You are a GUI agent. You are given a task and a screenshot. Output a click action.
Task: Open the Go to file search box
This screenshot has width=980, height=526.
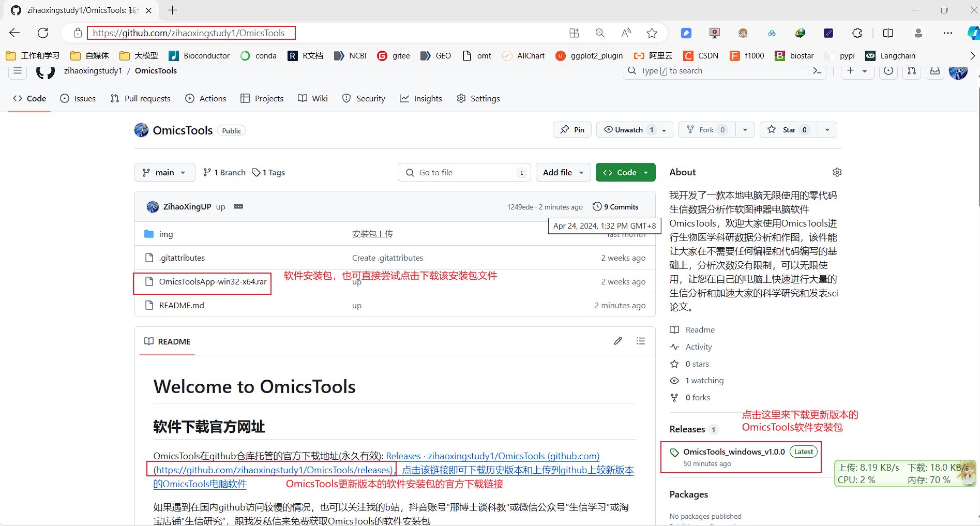coord(463,172)
